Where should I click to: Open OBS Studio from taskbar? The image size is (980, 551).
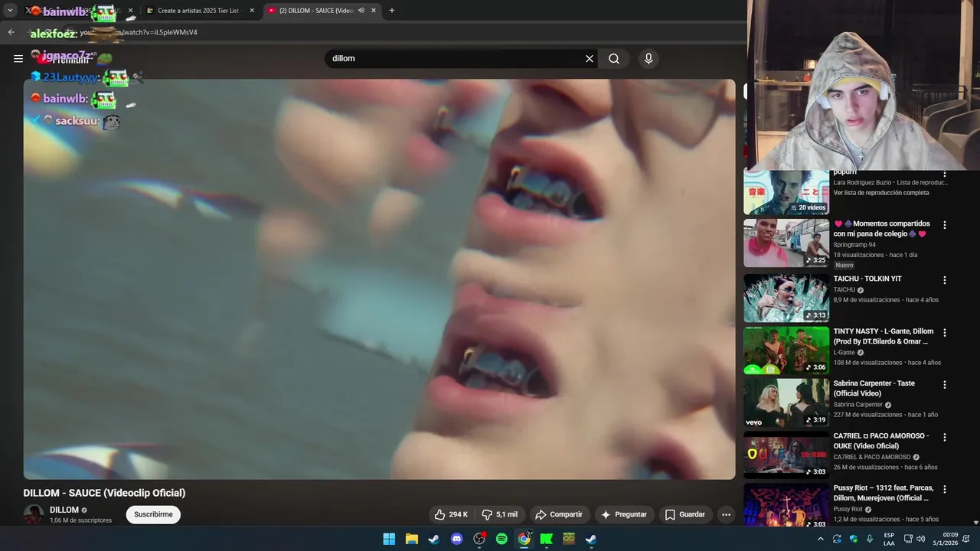pyautogui.click(x=479, y=539)
